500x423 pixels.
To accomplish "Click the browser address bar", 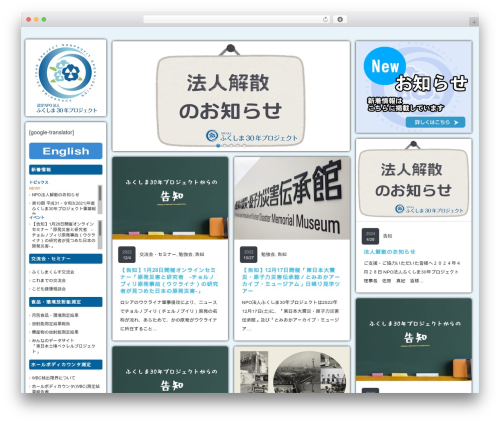I will (236, 19).
